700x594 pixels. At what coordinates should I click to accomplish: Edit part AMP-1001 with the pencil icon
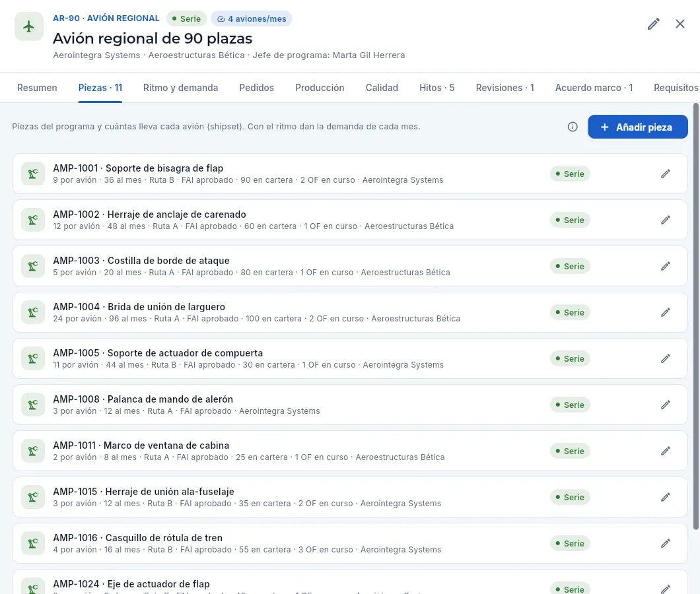[x=665, y=174]
